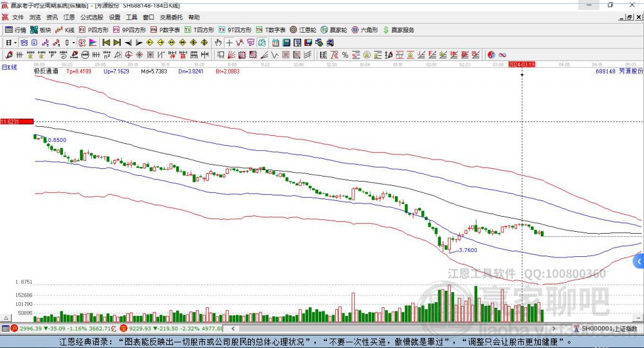Open the 六角形 hexagon tool

[365, 30]
